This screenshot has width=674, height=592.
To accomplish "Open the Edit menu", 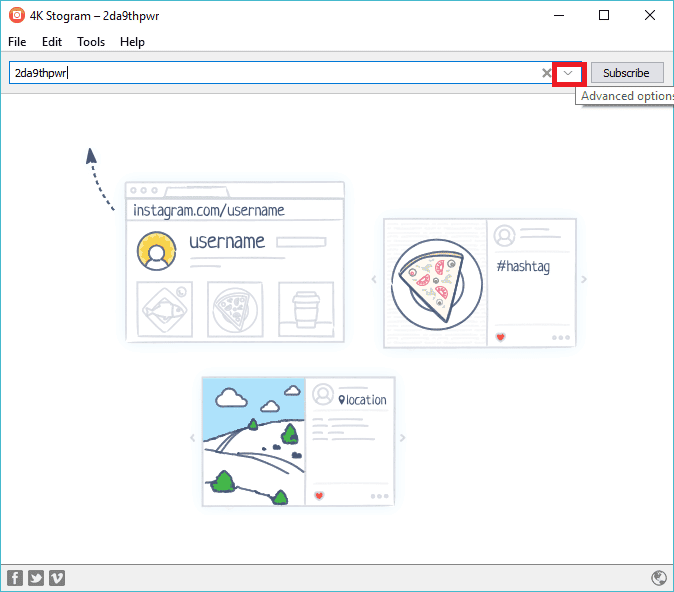I will point(52,42).
